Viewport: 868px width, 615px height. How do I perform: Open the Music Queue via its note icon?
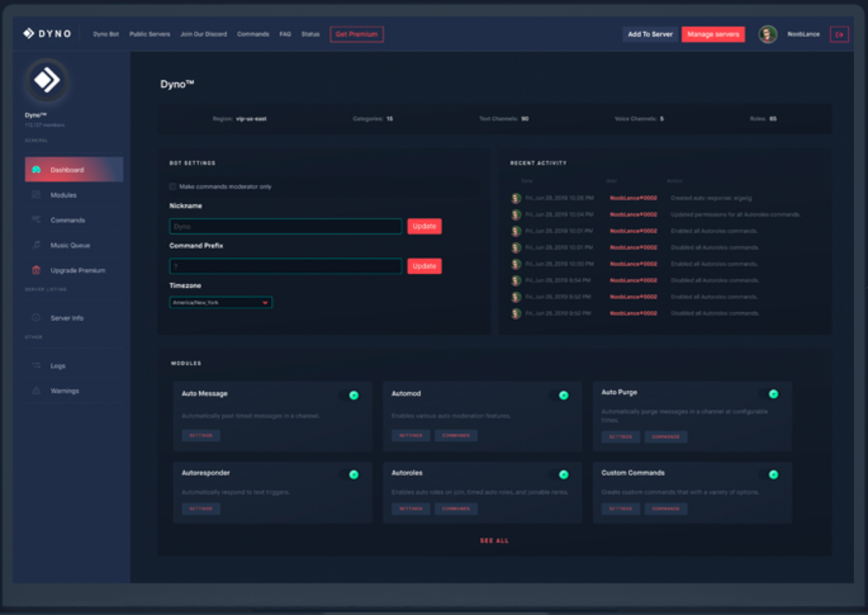pyautogui.click(x=36, y=245)
